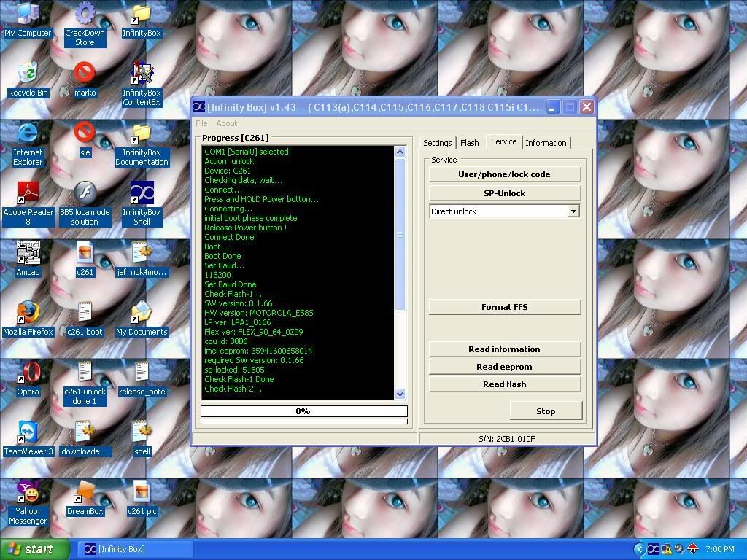The image size is (747, 560).
Task: Click the Read flash button
Action: tap(505, 384)
